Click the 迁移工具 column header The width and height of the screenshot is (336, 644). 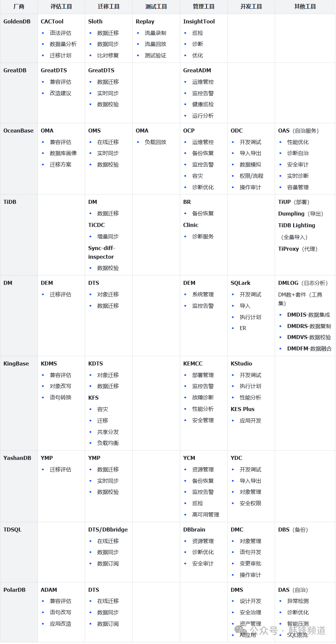[x=109, y=7]
